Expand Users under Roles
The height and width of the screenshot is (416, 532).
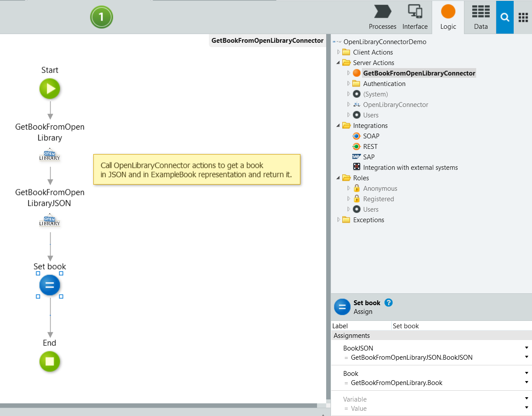348,209
